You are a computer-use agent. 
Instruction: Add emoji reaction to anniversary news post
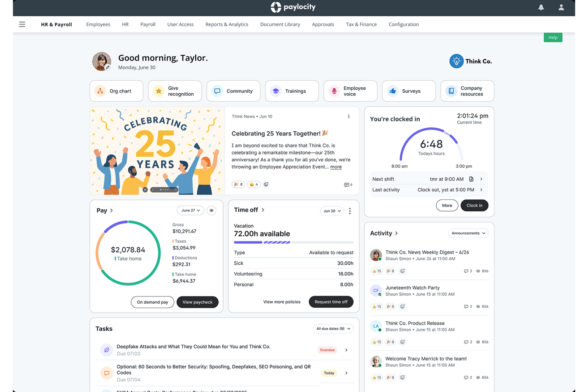point(266,184)
